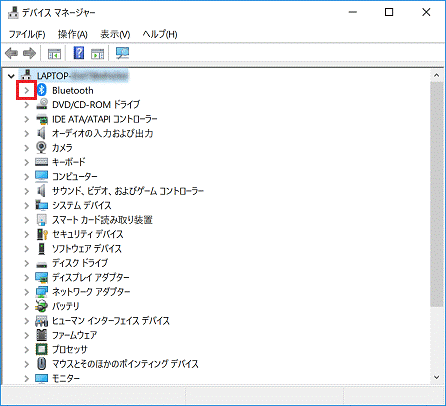Click the ソフトウェア デバイス icon
The image size is (446, 406).
pyautogui.click(x=42, y=248)
